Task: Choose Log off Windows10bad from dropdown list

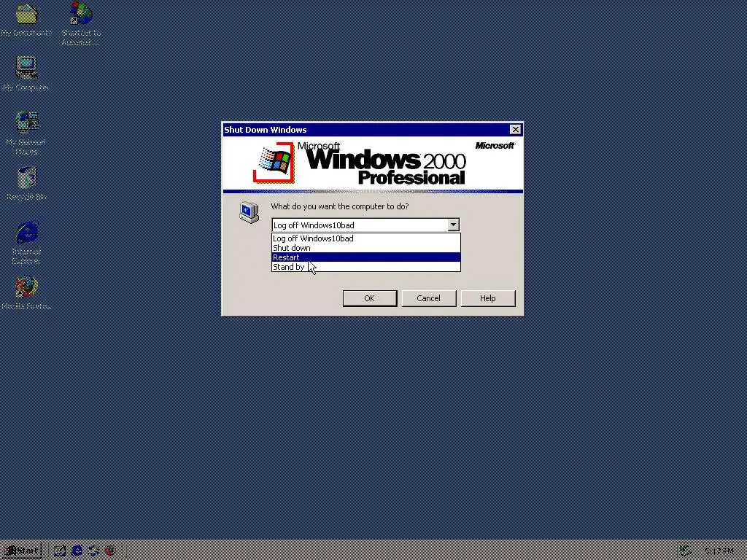Action: tap(366, 238)
